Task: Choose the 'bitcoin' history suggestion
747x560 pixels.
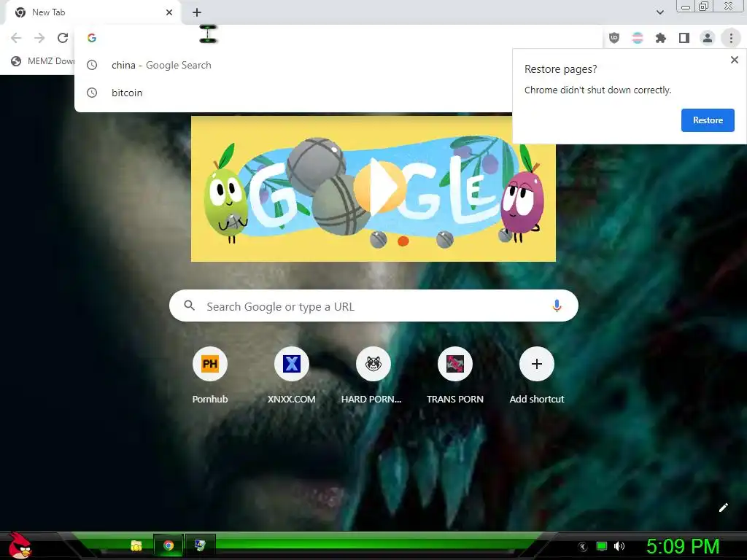Action: (x=293, y=93)
